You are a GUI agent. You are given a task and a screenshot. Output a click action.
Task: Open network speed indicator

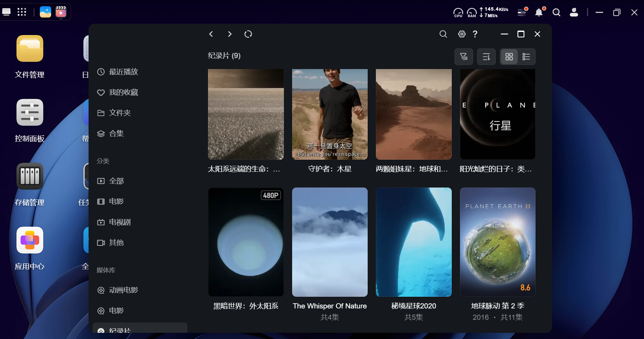(x=494, y=12)
